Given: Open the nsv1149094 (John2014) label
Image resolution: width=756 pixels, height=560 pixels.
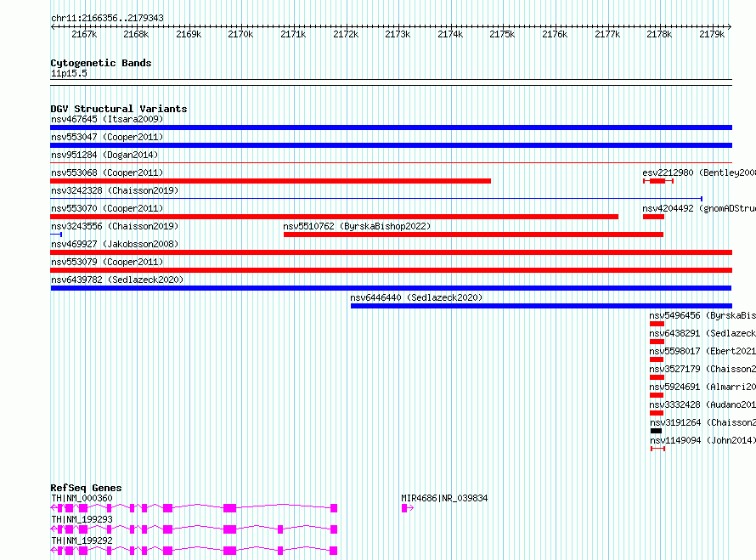Looking at the screenshot, I should click(703, 440).
